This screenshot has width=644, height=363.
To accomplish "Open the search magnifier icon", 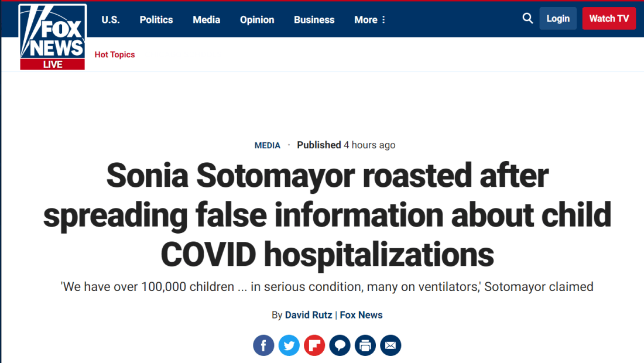I will 527,19.
